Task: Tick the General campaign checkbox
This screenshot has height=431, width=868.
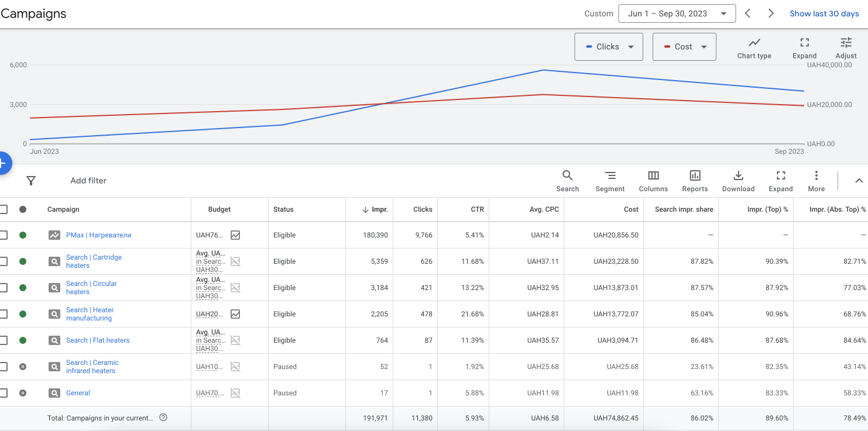Action: coord(4,393)
